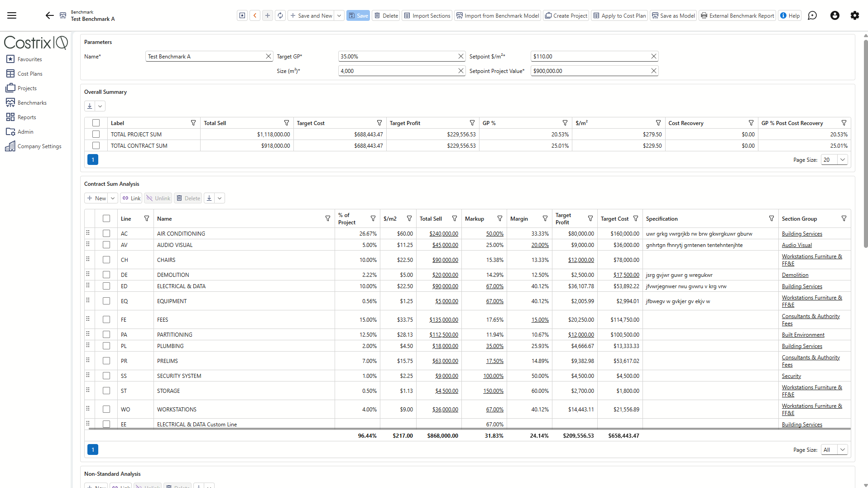Open the settings gear icon
Screen dimensions: 868x488
click(855, 15)
